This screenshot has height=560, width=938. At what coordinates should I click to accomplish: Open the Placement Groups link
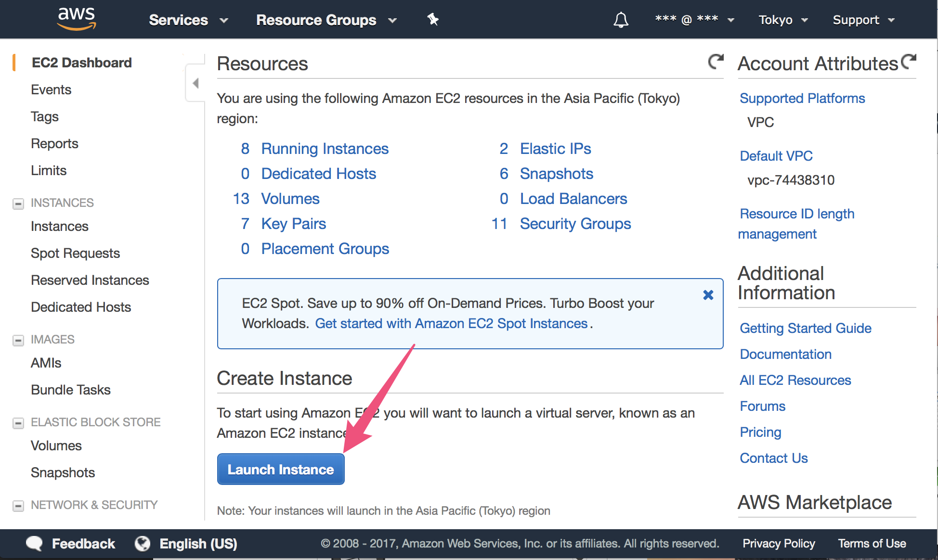tap(325, 249)
